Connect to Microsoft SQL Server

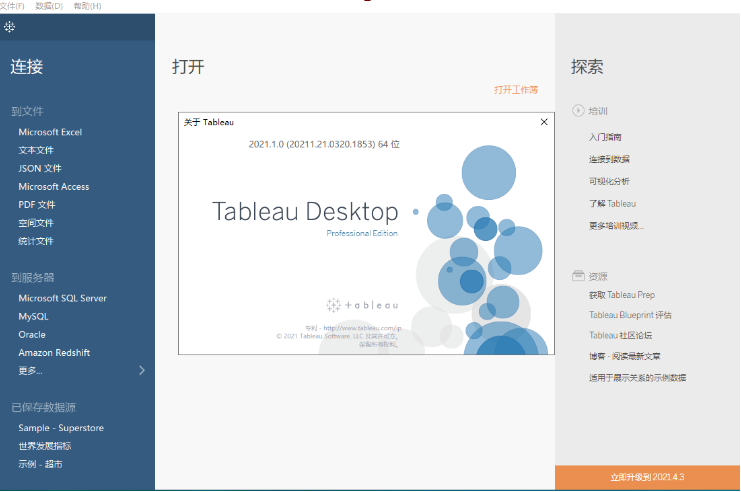click(62, 298)
